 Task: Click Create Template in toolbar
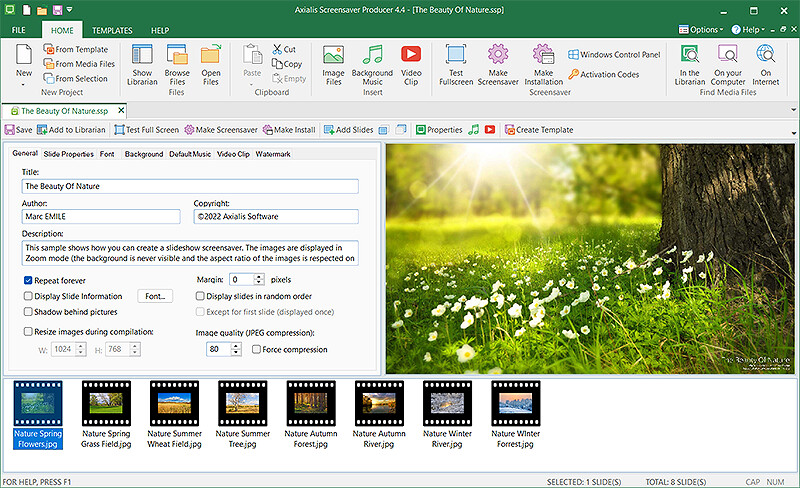tap(538, 130)
